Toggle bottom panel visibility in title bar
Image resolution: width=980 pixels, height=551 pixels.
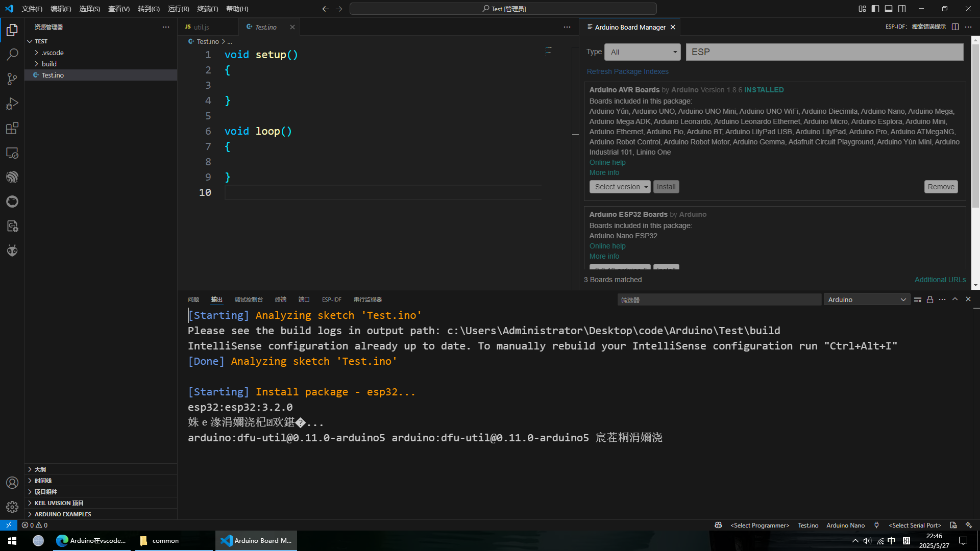pyautogui.click(x=889, y=9)
